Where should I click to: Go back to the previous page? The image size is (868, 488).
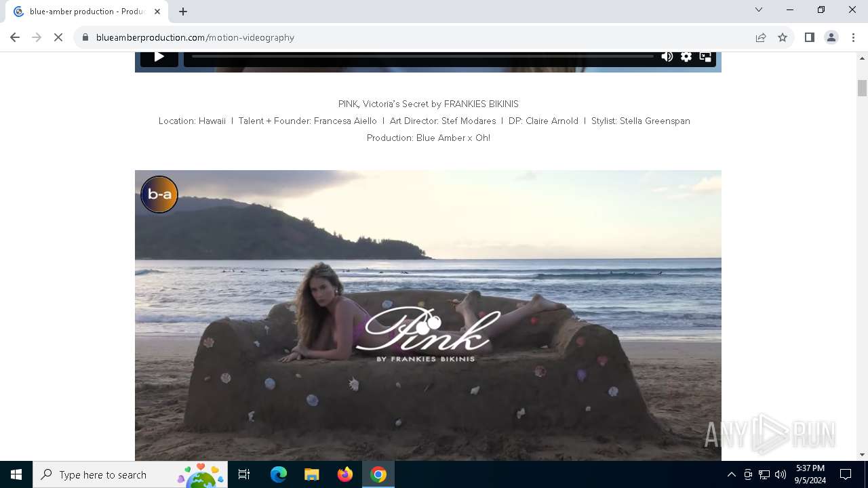click(x=15, y=37)
